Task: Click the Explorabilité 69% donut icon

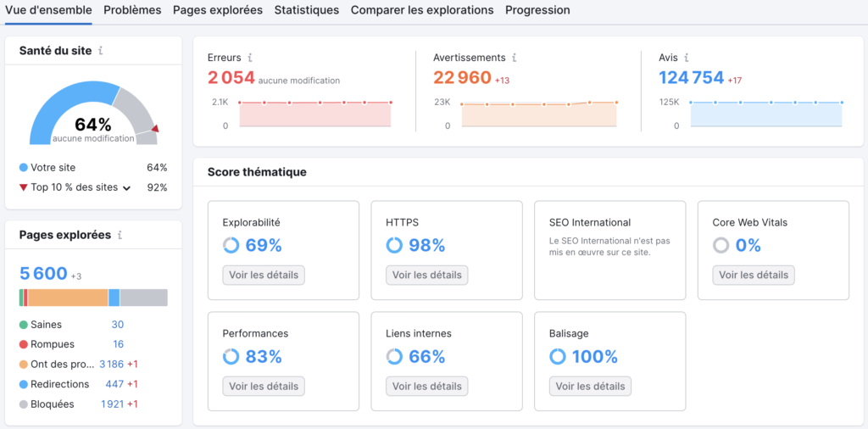Action: pyautogui.click(x=231, y=245)
